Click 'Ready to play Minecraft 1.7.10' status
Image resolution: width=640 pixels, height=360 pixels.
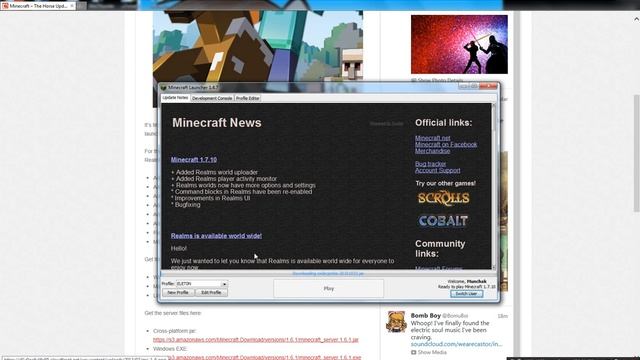pyautogui.click(x=467, y=287)
